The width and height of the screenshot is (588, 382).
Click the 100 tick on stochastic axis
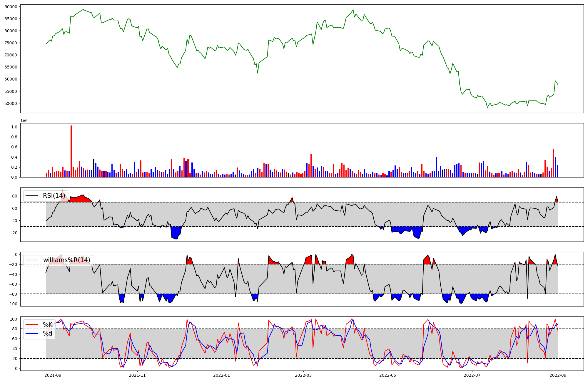14,319
